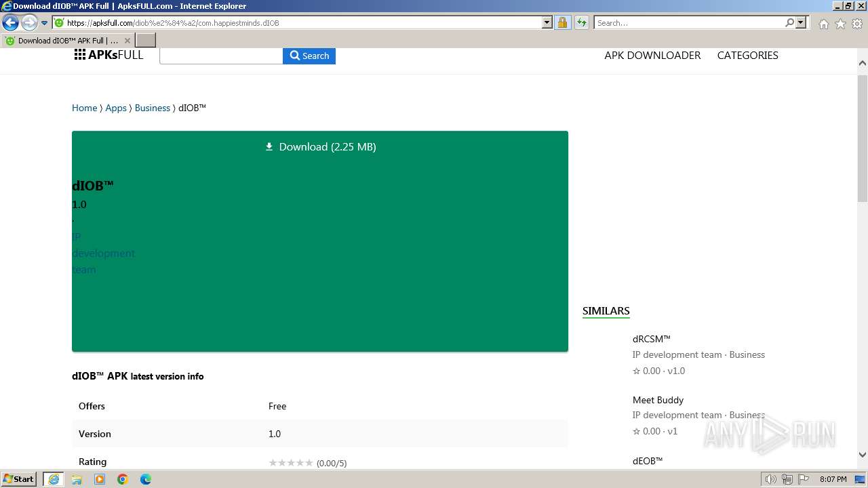
Task: Click the Free offers value
Action: tap(277, 406)
